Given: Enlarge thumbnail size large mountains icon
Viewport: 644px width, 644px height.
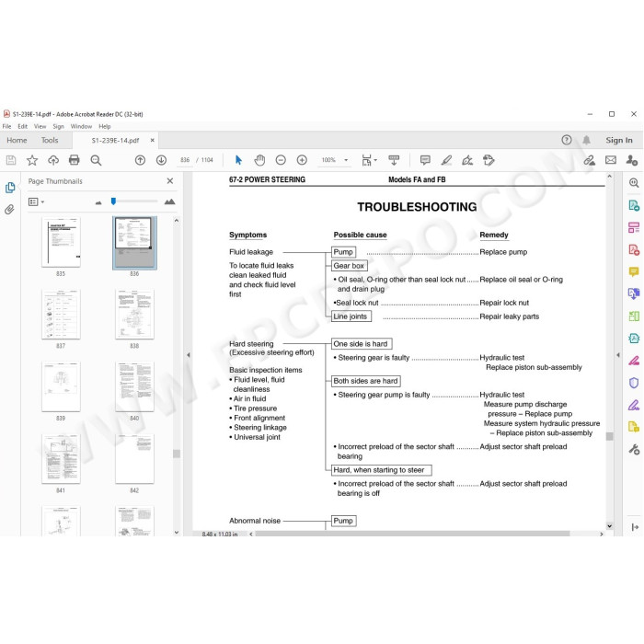Looking at the screenshot, I should [169, 201].
